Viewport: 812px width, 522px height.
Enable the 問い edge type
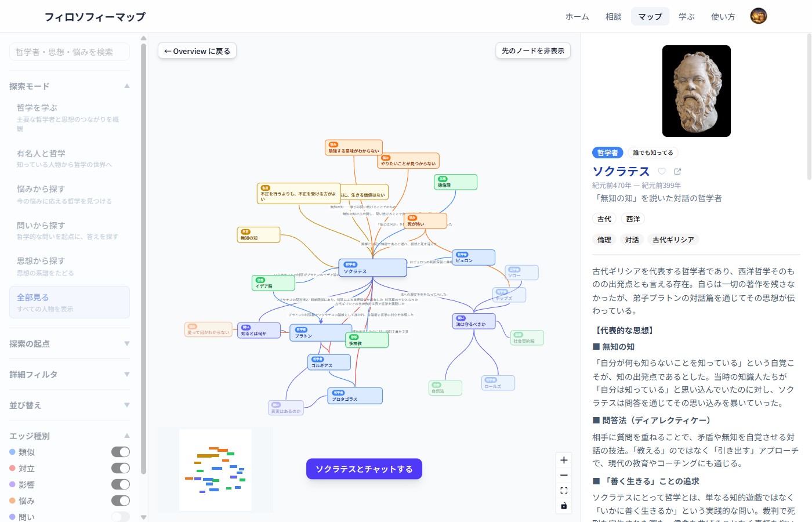(120, 516)
